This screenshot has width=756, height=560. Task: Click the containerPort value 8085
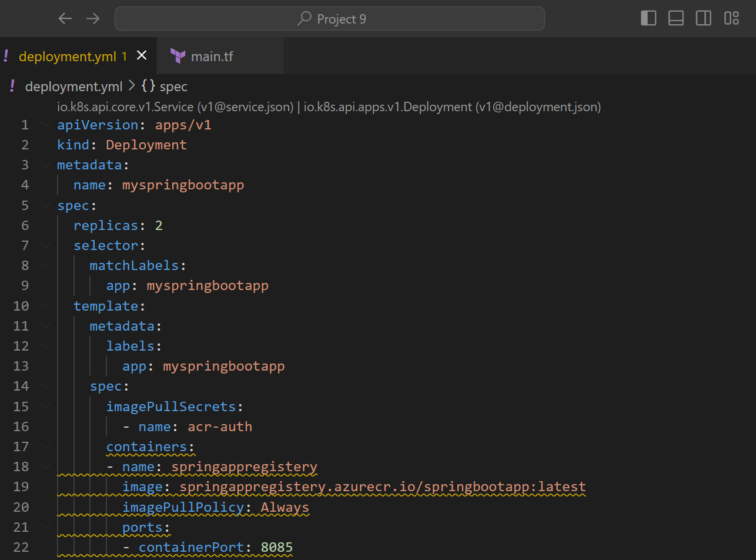point(277,548)
